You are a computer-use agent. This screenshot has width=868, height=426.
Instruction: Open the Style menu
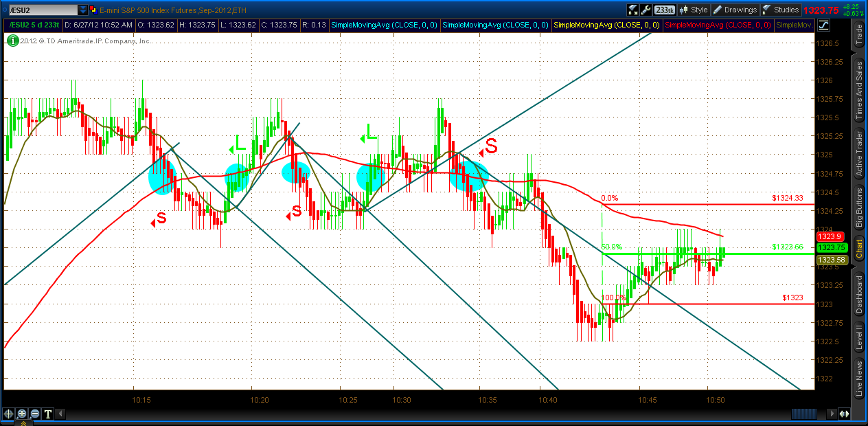coord(694,10)
